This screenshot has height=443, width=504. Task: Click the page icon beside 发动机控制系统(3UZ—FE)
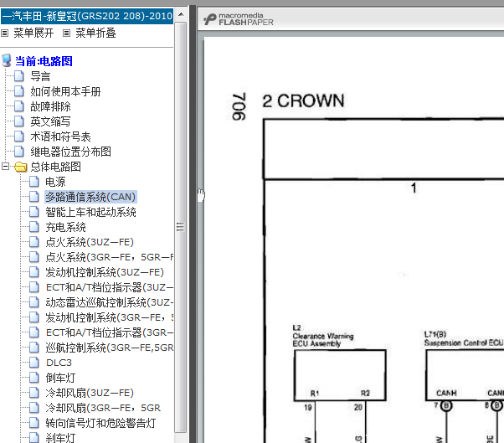[x=34, y=272]
